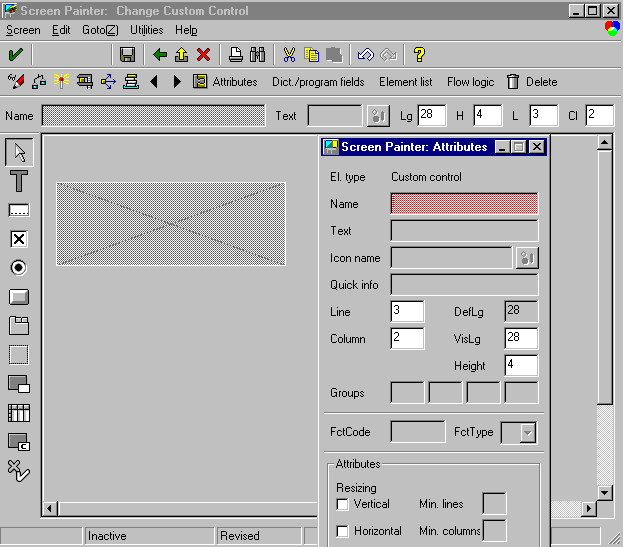The height and width of the screenshot is (547, 623).
Task: Select the Checkbox tool in palette
Action: pyautogui.click(x=19, y=239)
